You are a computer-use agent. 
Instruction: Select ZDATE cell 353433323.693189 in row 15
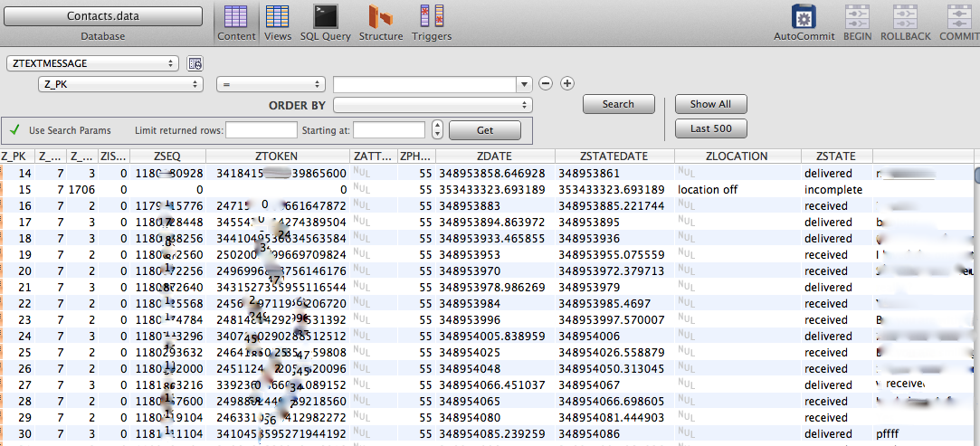tap(492, 189)
